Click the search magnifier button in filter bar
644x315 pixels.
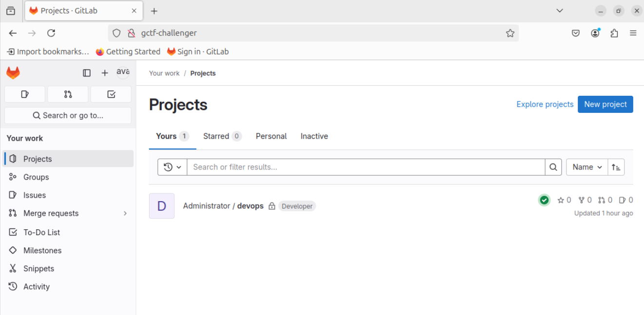click(553, 167)
